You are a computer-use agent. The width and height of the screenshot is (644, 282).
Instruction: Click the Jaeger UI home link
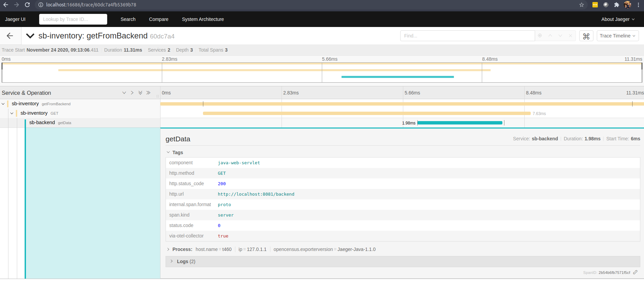(15, 19)
